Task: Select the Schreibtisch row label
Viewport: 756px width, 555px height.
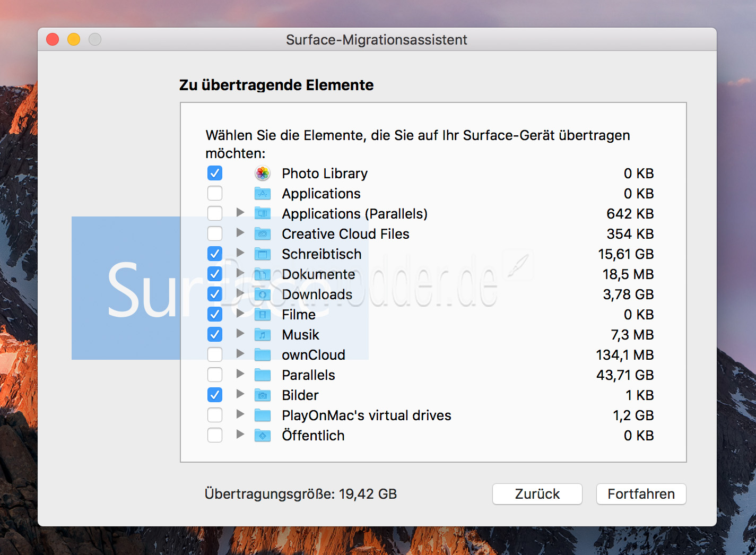Action: 321,254
